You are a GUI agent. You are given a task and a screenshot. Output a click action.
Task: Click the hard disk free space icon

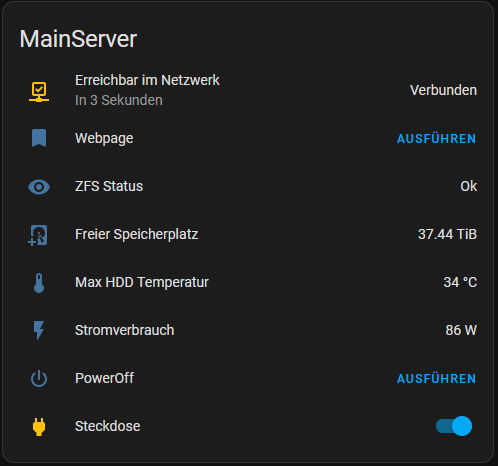(38, 235)
